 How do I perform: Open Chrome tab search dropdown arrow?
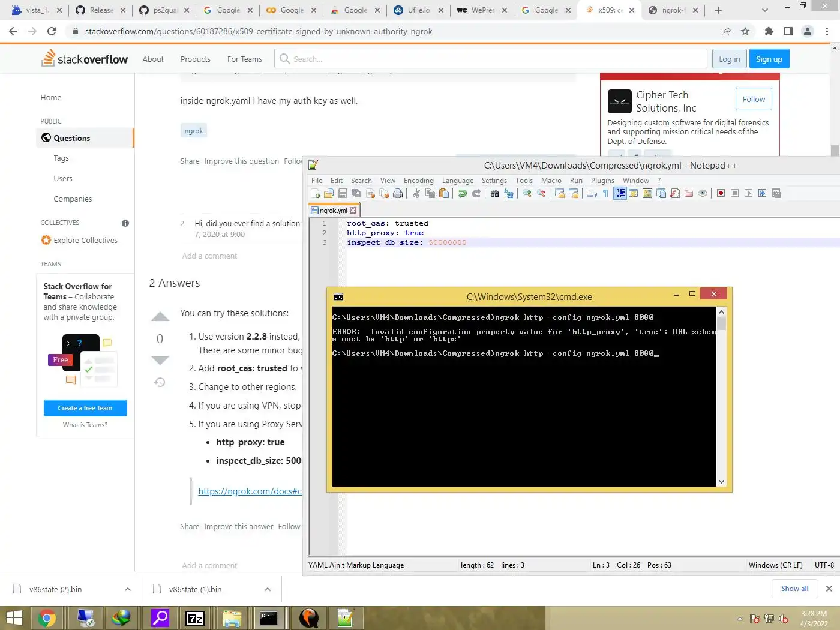[x=764, y=10]
